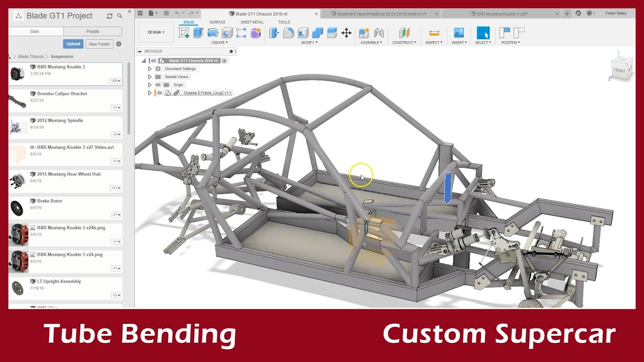Open a new design tab plus

pos(567,14)
